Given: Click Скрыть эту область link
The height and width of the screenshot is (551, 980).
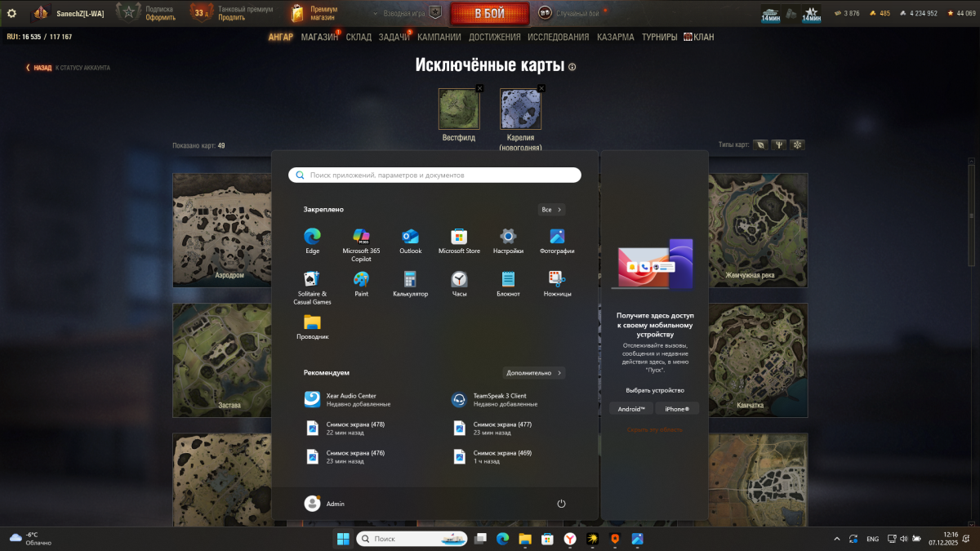Looking at the screenshot, I should tap(654, 429).
